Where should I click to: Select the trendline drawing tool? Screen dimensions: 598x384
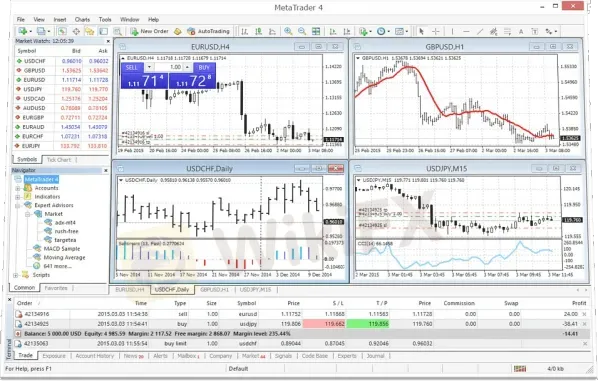coord(480,32)
